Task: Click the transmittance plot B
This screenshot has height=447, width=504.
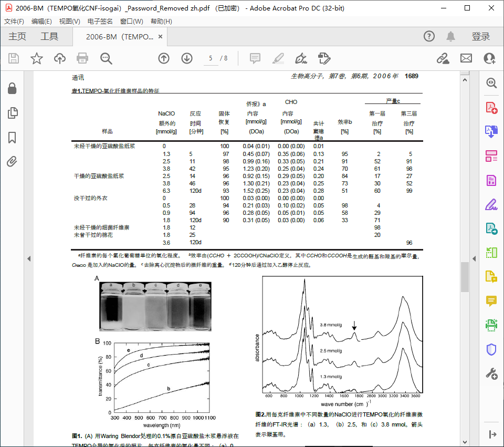Action: pyautogui.click(x=162, y=378)
